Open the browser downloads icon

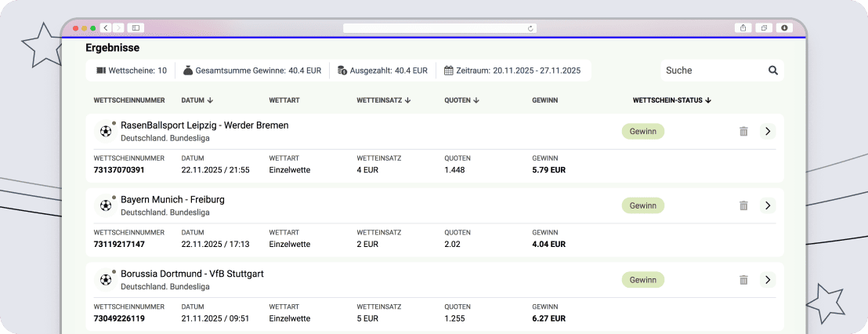coord(784,27)
